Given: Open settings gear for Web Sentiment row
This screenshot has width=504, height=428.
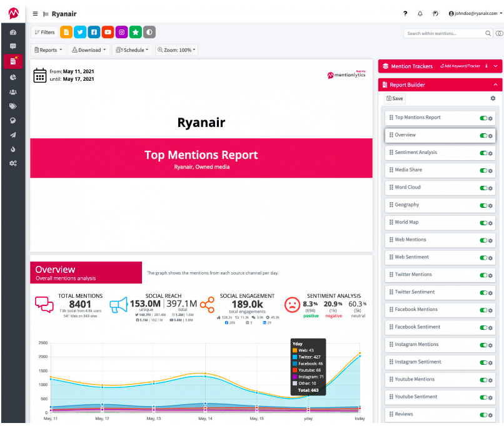Looking at the screenshot, I should [x=490, y=258].
